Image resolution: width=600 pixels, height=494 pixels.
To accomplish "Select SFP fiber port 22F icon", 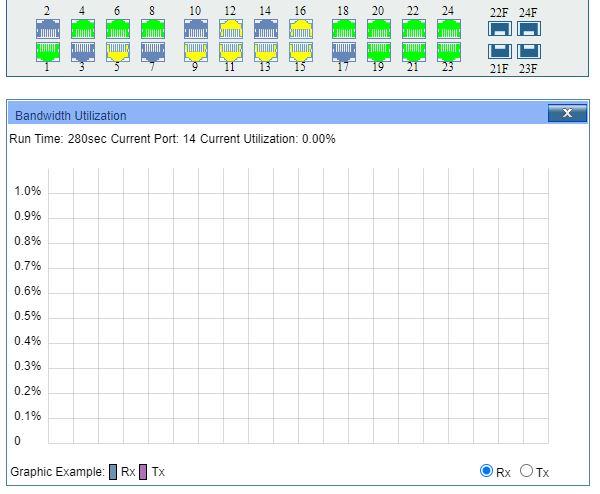I will click(x=500, y=29).
